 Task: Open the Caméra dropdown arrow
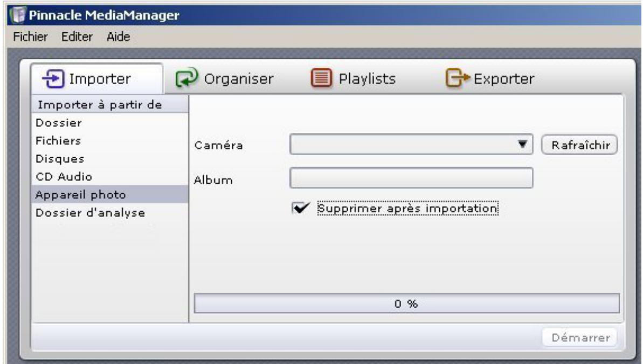pos(522,144)
